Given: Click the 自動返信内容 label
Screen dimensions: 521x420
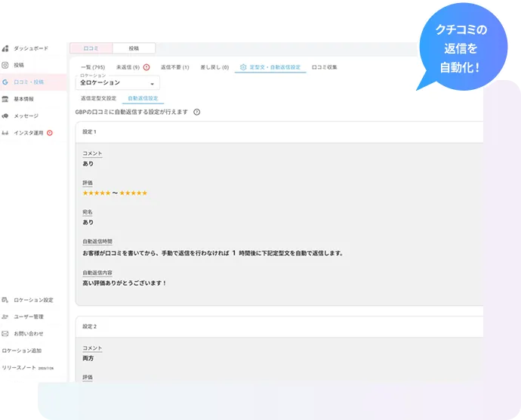Looking at the screenshot, I should click(x=97, y=273).
